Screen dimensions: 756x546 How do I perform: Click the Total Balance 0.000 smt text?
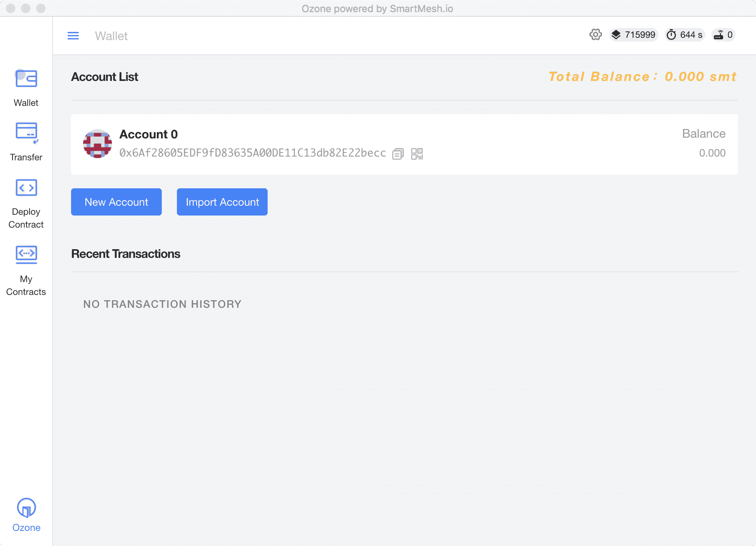tap(642, 76)
